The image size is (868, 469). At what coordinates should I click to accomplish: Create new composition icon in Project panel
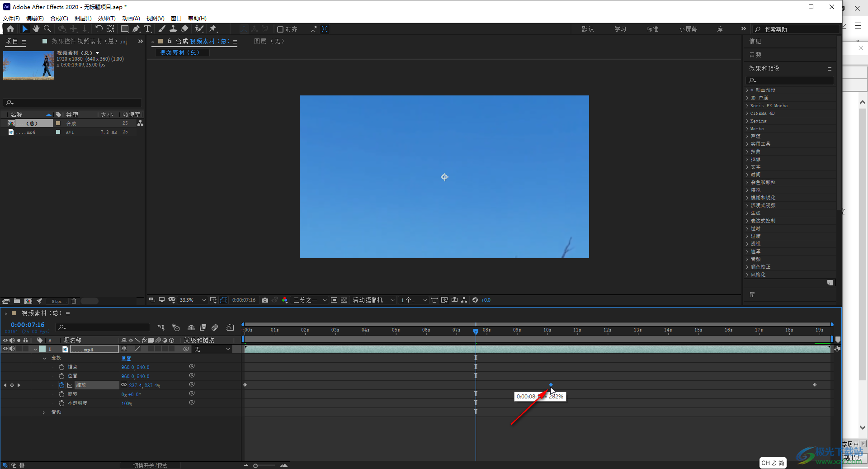[28, 301]
